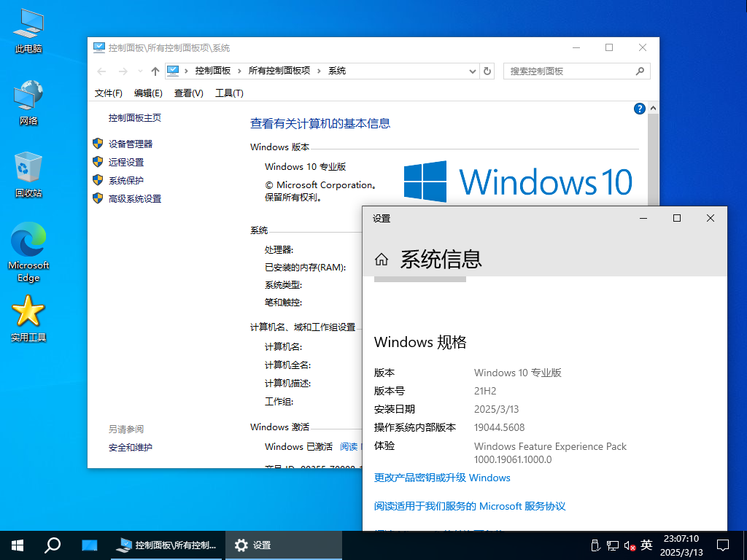Open 系统保护 link
The height and width of the screenshot is (560, 747).
[x=126, y=181]
